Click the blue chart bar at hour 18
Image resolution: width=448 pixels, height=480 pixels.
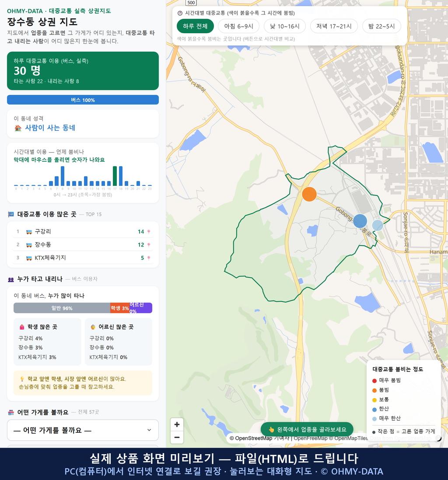click(x=121, y=176)
